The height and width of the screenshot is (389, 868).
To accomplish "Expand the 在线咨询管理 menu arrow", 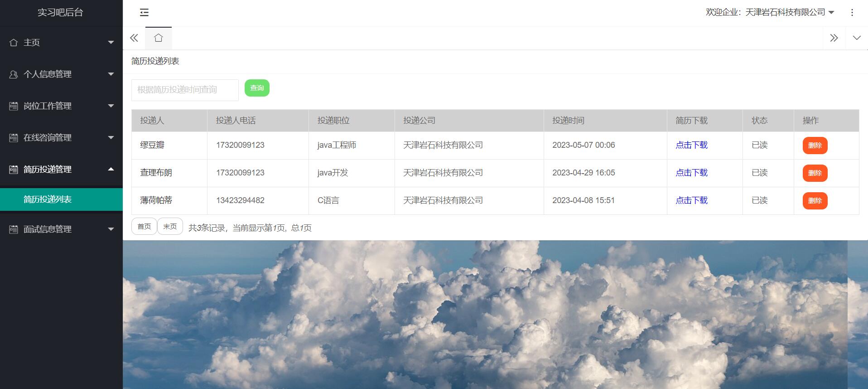I will [111, 137].
